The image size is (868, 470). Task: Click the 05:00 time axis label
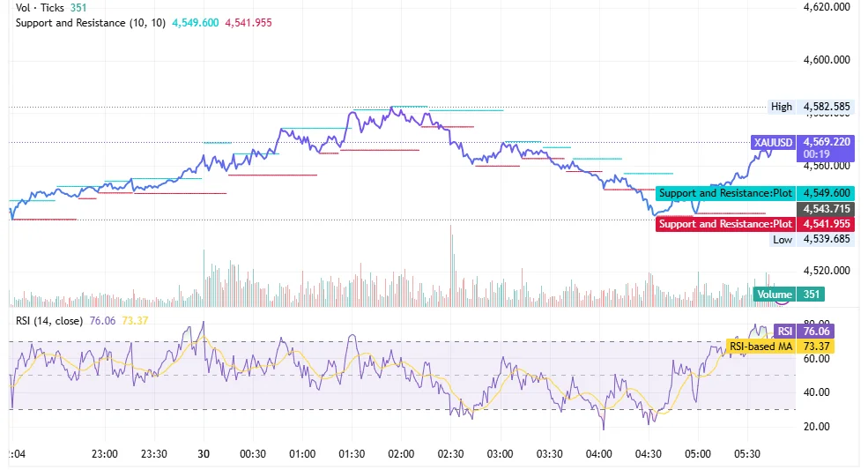(x=697, y=454)
